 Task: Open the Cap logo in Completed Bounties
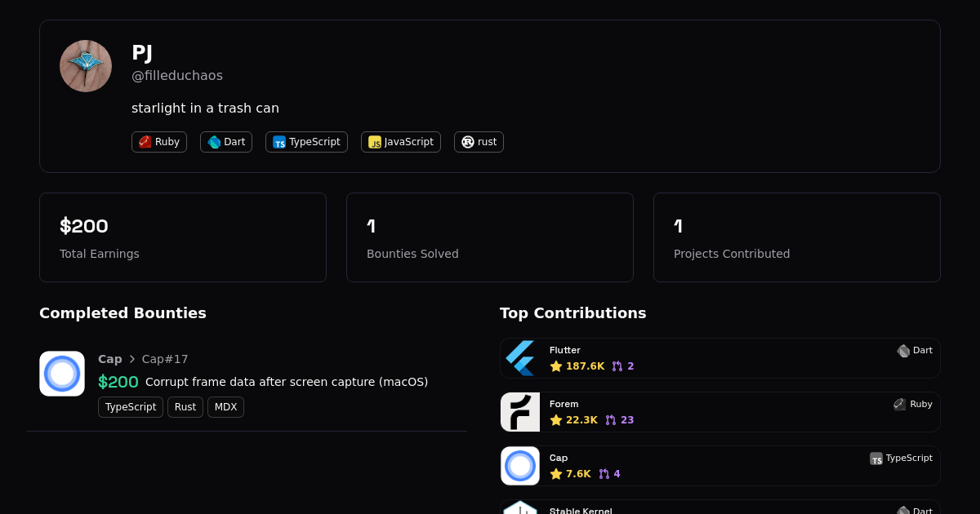pos(62,374)
